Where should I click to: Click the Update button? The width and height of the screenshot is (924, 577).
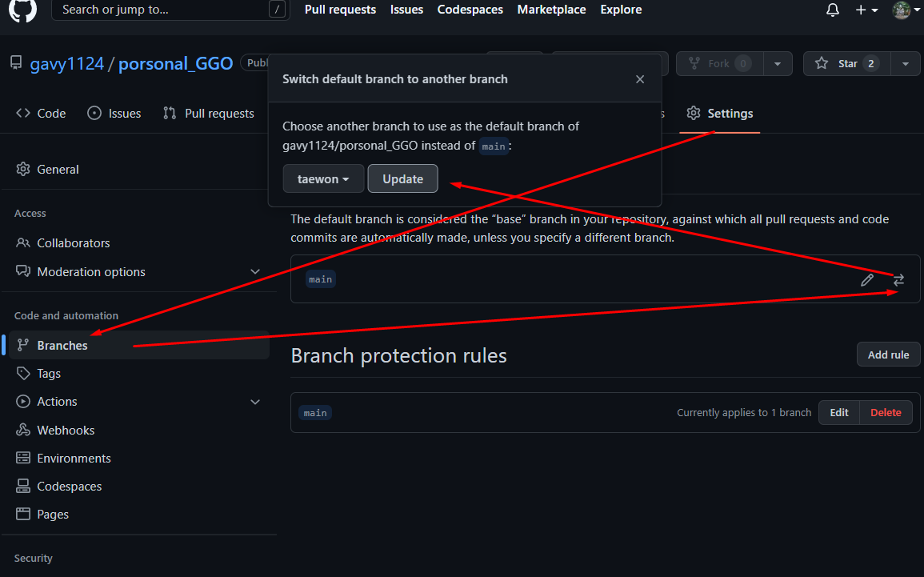click(x=402, y=178)
